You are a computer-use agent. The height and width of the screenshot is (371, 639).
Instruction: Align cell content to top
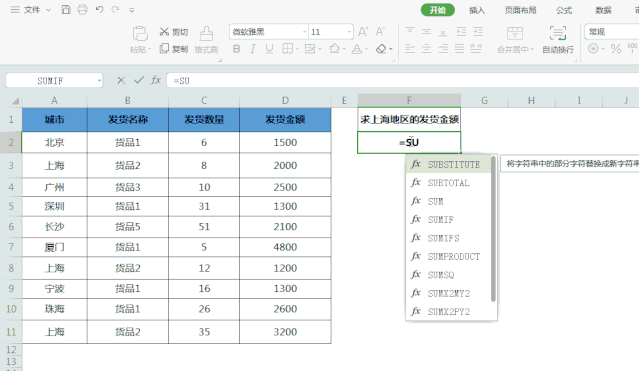click(x=410, y=31)
